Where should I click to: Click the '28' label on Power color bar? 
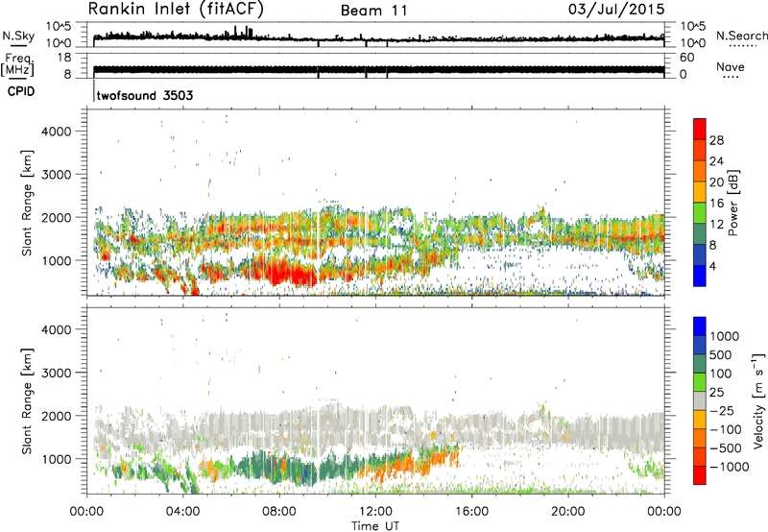[x=716, y=140]
